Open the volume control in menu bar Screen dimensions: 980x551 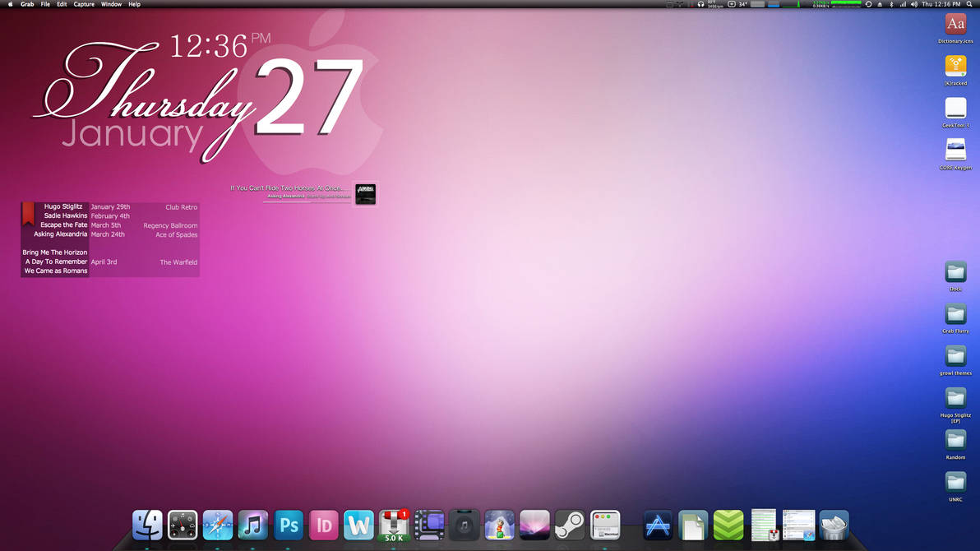coord(913,4)
